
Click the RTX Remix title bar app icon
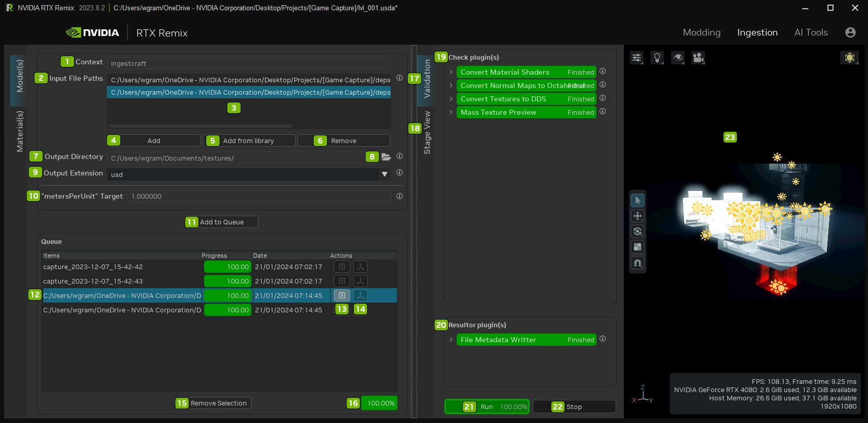[9, 8]
